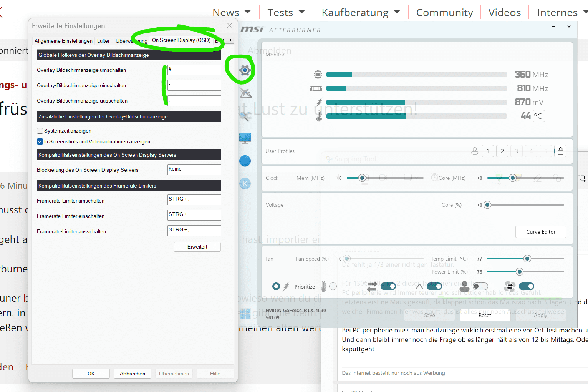Open hardware monitor screen icon in sidebar
The width and height of the screenshot is (588, 392).
point(245,138)
